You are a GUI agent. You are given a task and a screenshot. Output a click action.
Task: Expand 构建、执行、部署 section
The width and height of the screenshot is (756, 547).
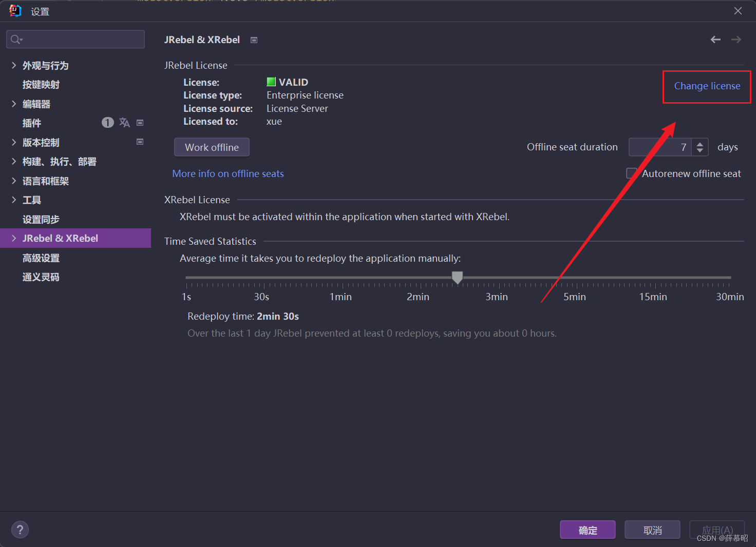[14, 161]
